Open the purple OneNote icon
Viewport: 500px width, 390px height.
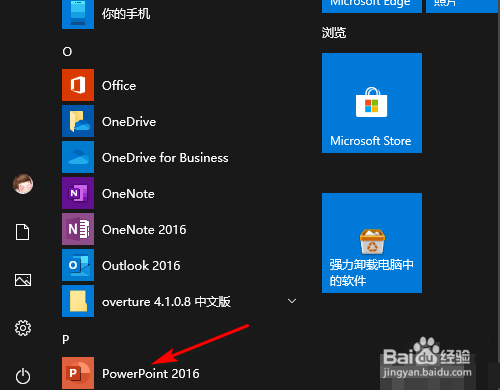[78, 193]
